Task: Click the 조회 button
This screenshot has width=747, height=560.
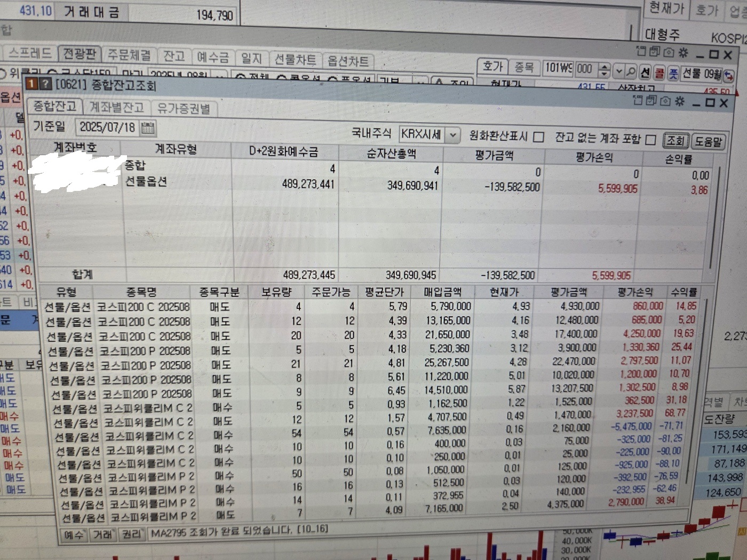Action: pos(676,141)
